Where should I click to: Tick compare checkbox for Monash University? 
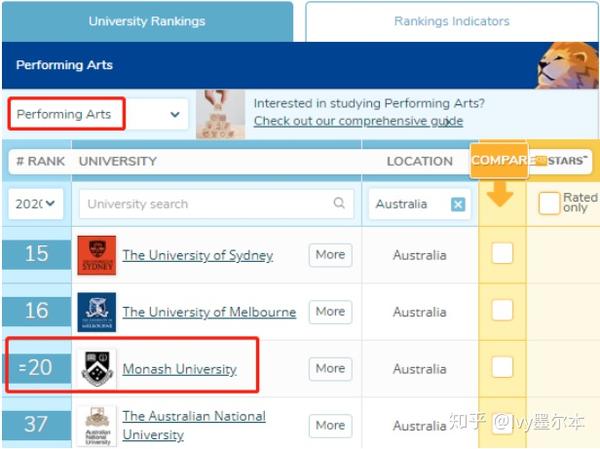click(502, 367)
